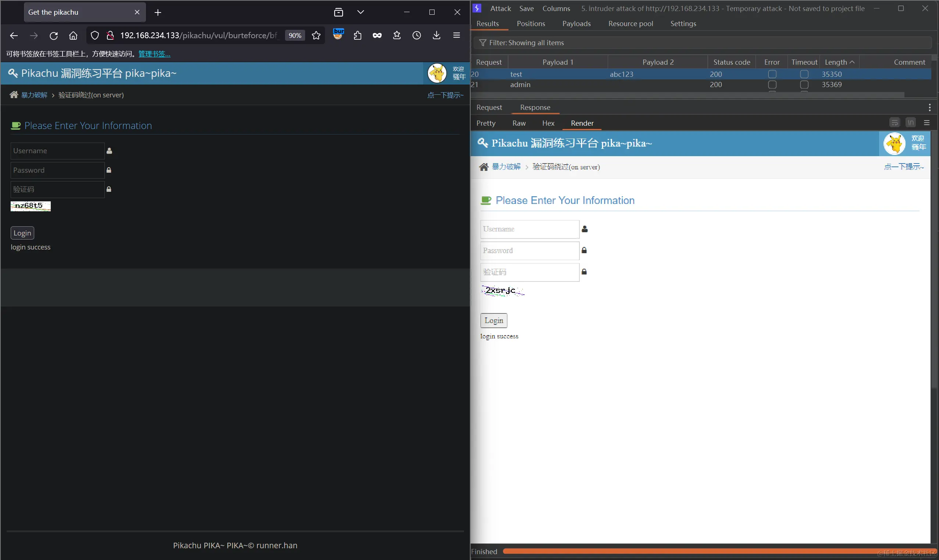
Task: Toggle Error checkbox for request 20
Action: click(x=772, y=74)
